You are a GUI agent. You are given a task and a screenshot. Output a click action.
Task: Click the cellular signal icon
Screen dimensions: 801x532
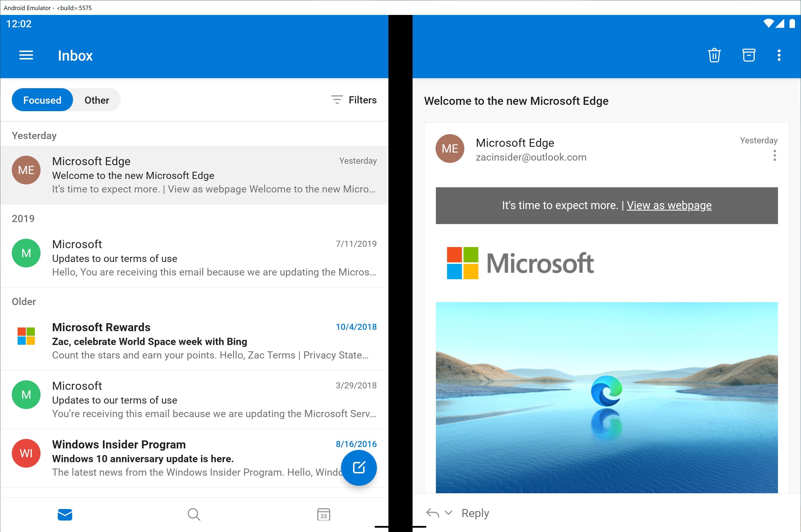[780, 23]
